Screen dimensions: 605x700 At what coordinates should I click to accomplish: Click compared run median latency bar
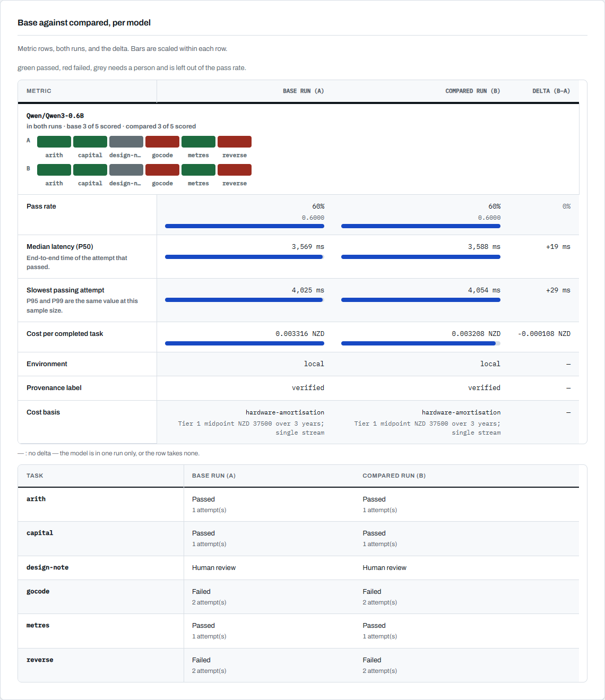421,257
